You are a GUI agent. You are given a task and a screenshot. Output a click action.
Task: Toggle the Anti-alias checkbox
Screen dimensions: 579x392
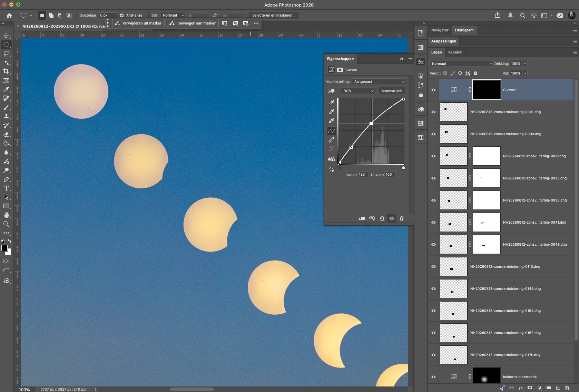[x=122, y=15]
